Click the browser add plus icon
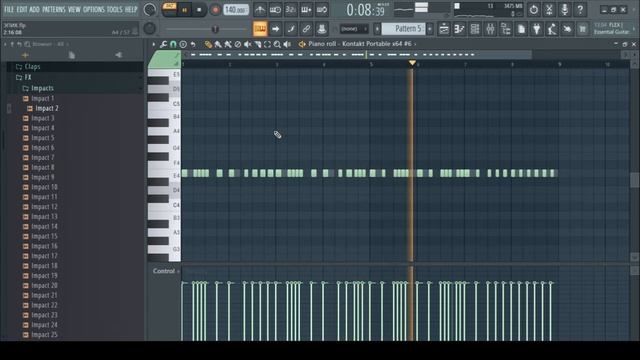Screen dimensions: 640x360 click(x=25, y=55)
